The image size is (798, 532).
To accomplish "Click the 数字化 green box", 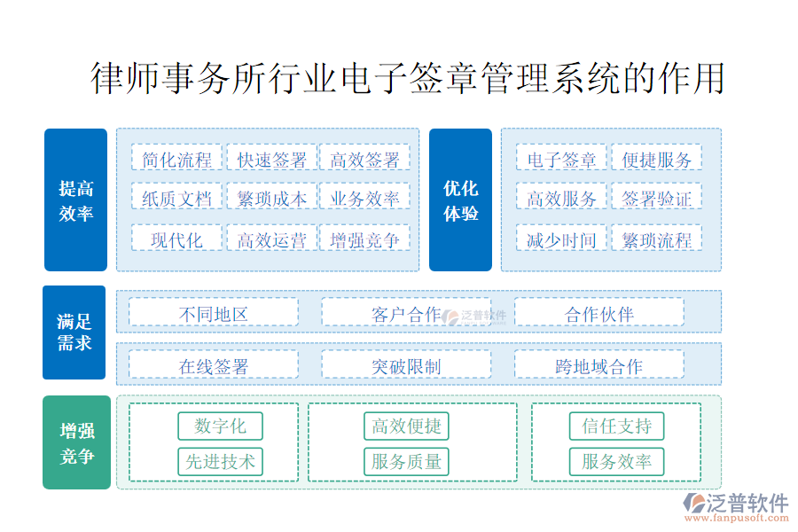I will point(221,426).
